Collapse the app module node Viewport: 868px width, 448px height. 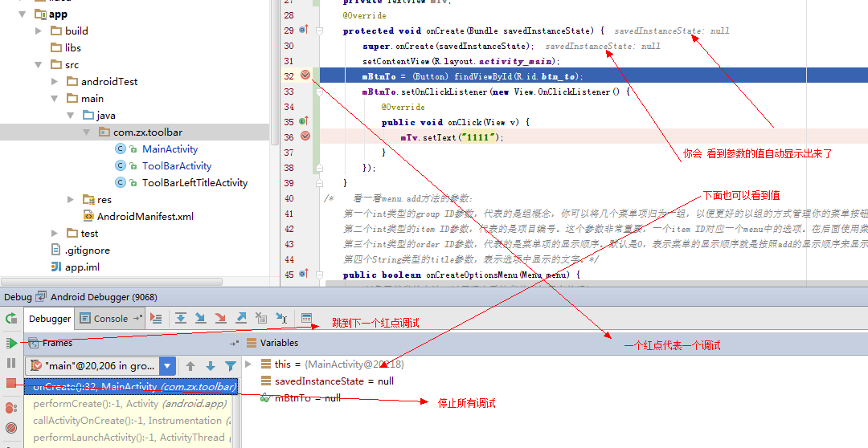[23, 14]
